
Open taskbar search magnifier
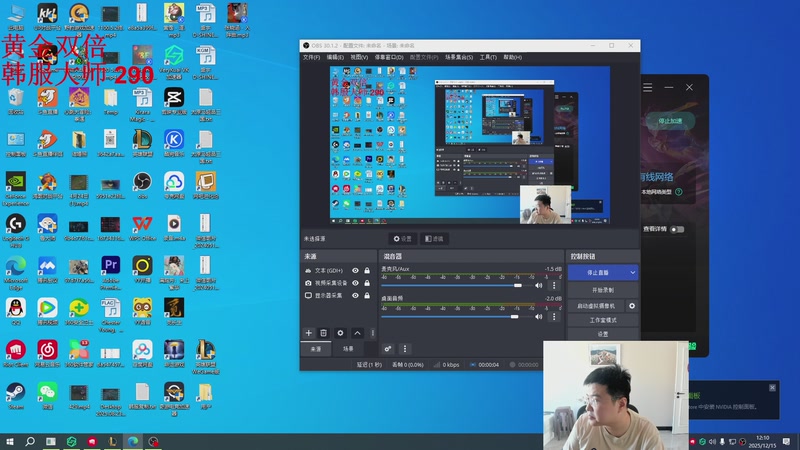pyautogui.click(x=30, y=441)
